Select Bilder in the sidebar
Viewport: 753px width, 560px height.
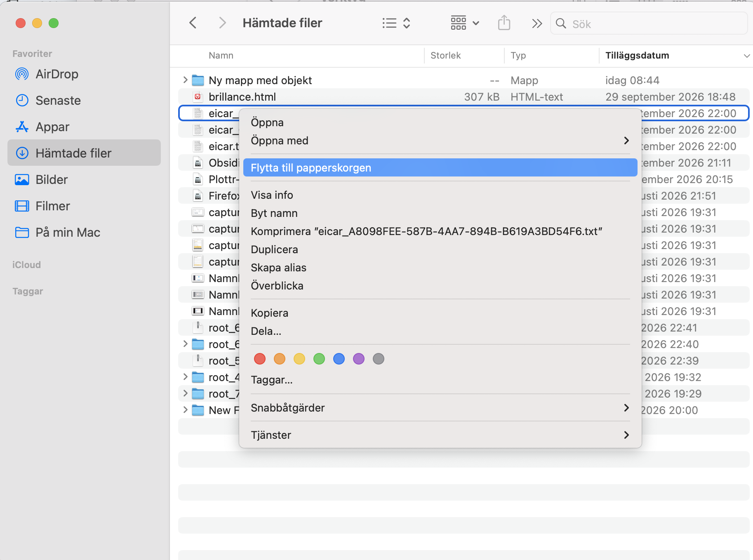[84, 180]
